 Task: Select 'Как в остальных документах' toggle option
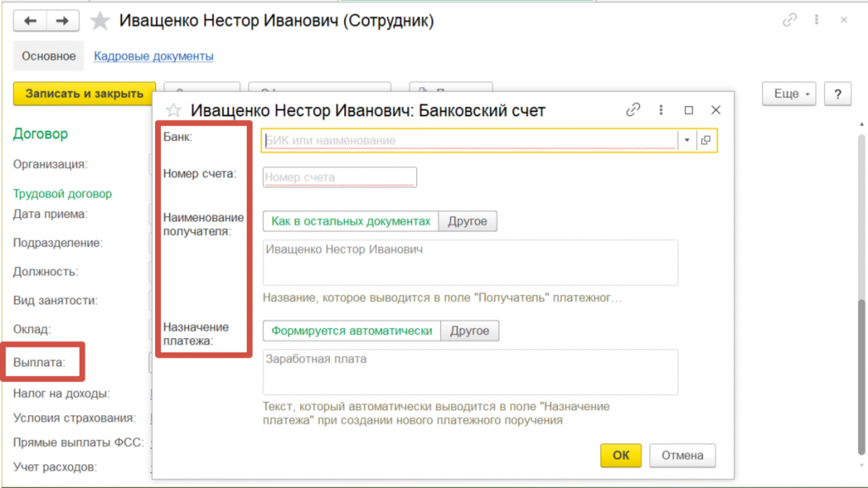click(x=351, y=221)
